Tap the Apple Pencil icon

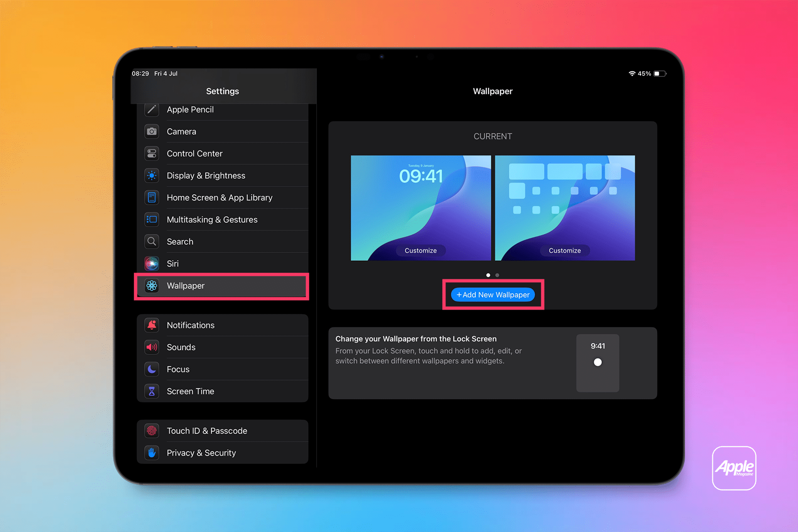pyautogui.click(x=152, y=109)
